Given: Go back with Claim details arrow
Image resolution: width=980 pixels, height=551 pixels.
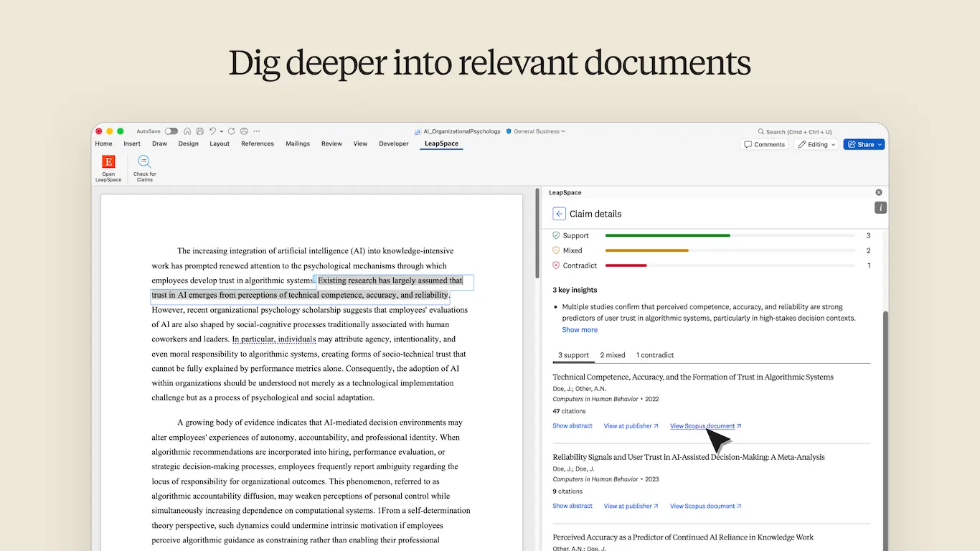Looking at the screenshot, I should (x=559, y=214).
